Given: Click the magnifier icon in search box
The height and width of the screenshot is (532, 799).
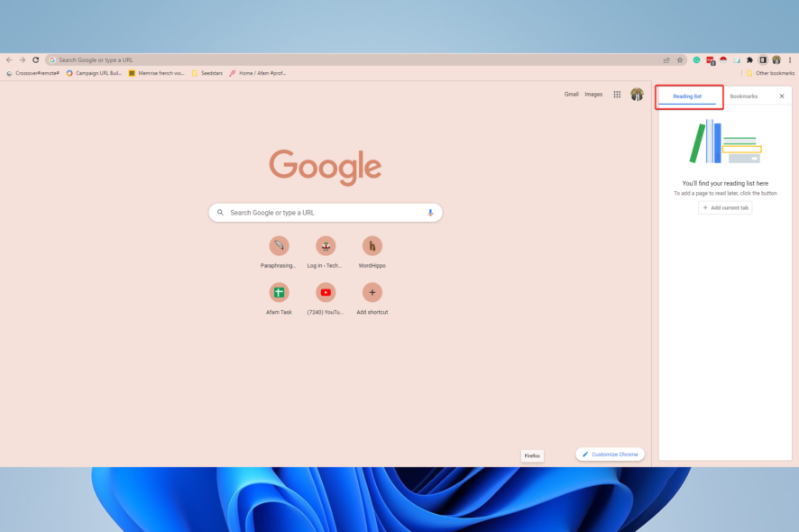Looking at the screenshot, I should tap(220, 213).
